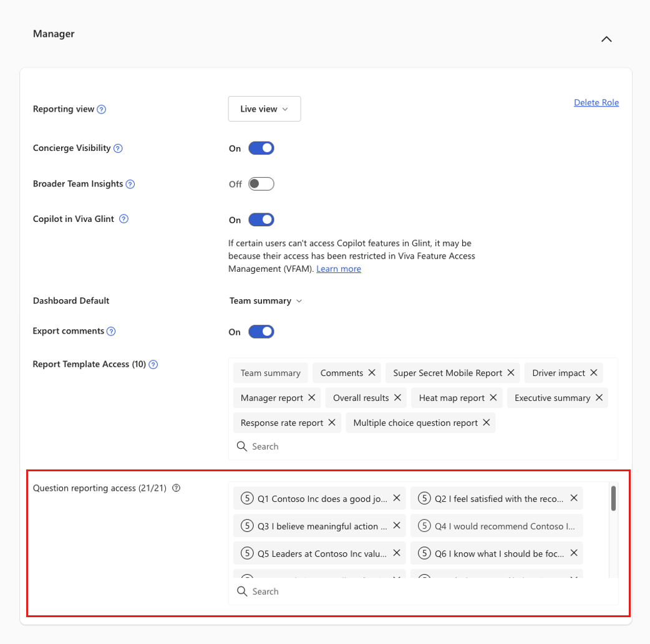Click the scale icon on Q6 tag
The width and height of the screenshot is (650, 644).
[424, 553]
